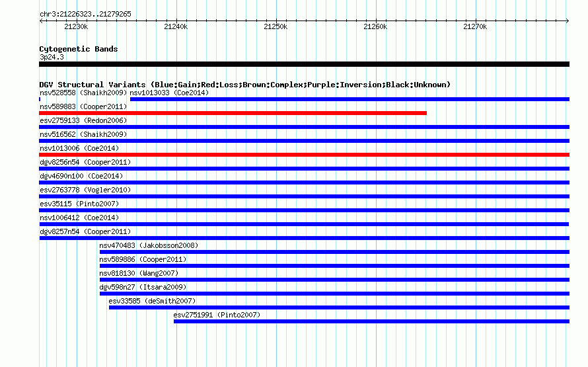Open variant dgv8256n54 (Cooper2011) label
This screenshot has height=367, width=588.
coord(85,162)
